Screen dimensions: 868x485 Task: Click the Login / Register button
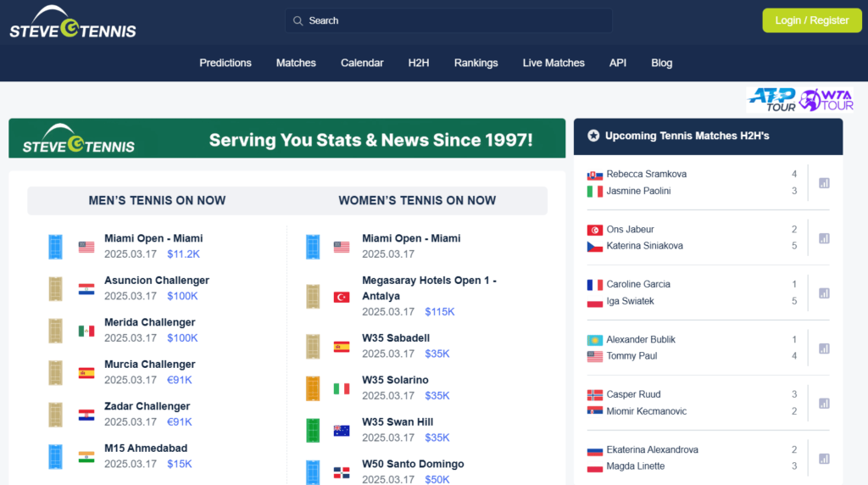click(812, 20)
